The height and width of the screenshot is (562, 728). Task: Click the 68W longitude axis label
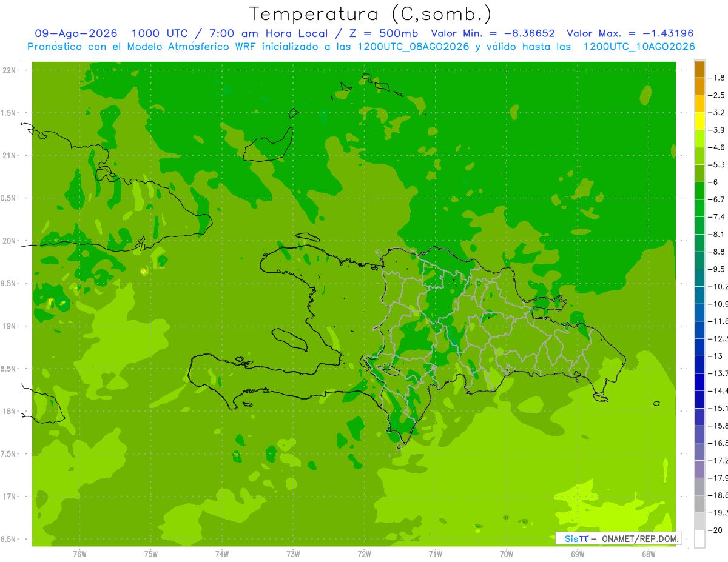click(x=648, y=554)
